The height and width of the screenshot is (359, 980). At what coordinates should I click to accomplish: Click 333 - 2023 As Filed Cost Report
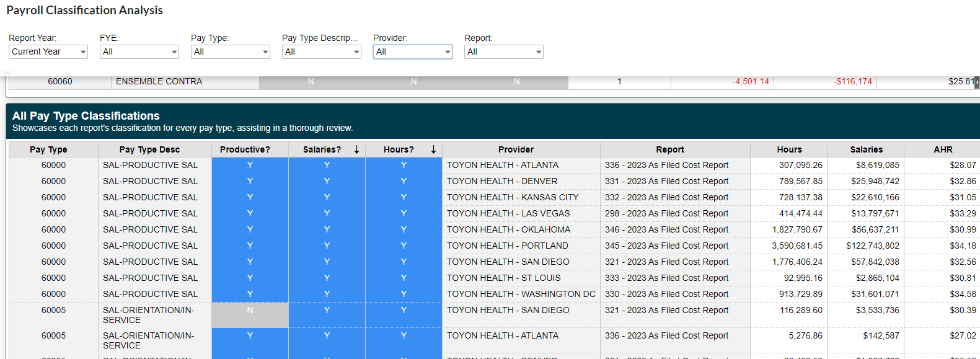coord(666,278)
